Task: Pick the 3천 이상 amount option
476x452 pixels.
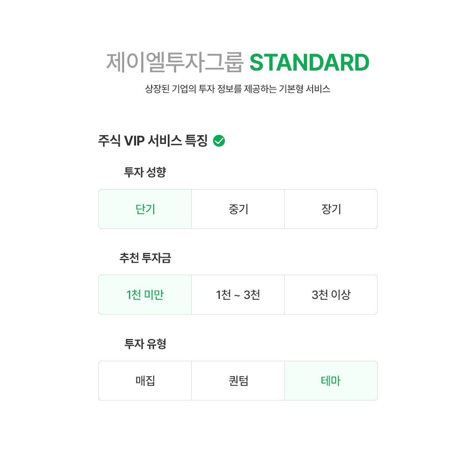Action: (331, 295)
